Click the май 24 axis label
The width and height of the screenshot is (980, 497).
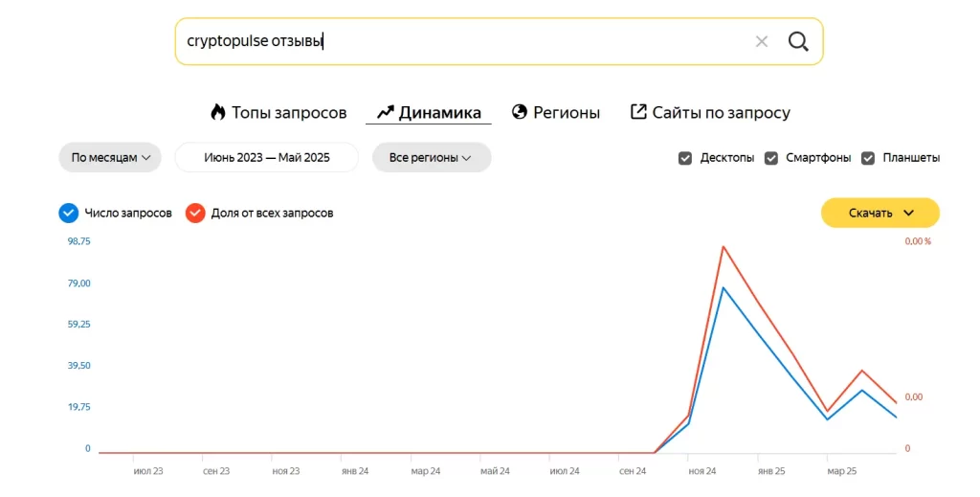tap(495, 471)
